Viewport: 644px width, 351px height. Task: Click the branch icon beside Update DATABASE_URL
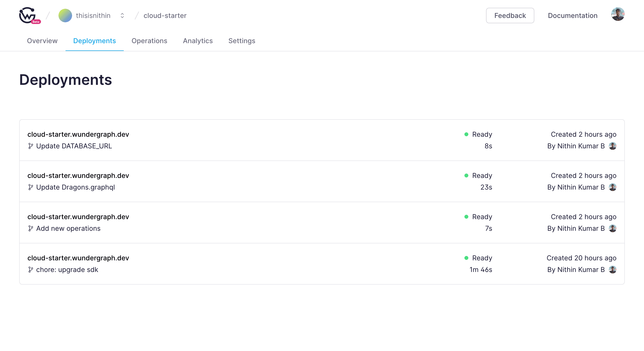point(31,146)
